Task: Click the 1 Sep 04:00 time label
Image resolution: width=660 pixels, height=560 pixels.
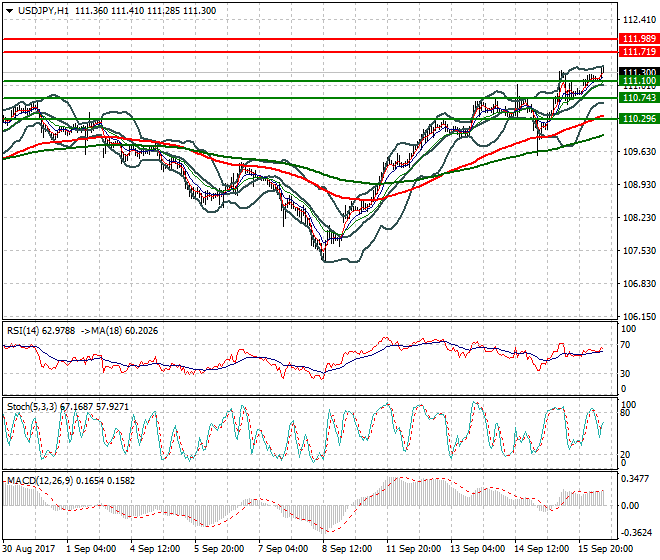Action: point(91,549)
